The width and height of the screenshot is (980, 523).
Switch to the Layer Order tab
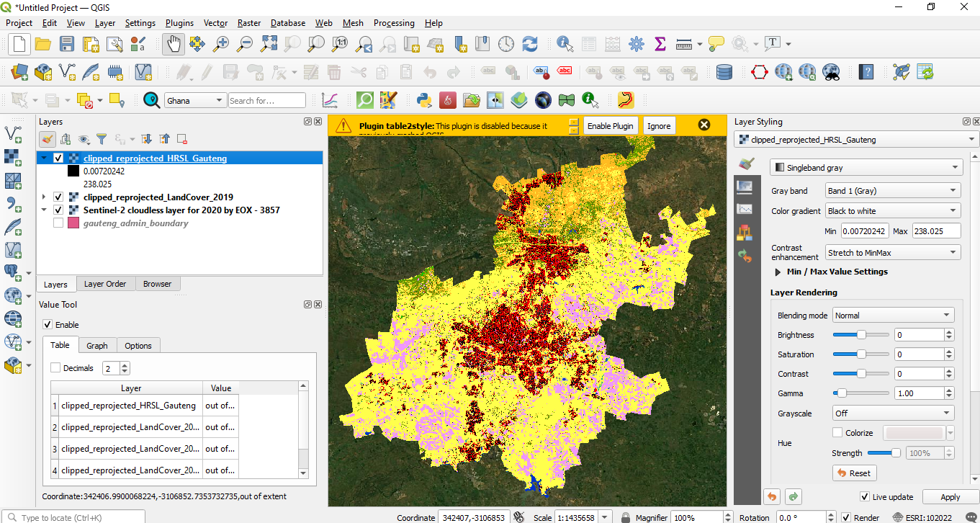pyautogui.click(x=105, y=284)
